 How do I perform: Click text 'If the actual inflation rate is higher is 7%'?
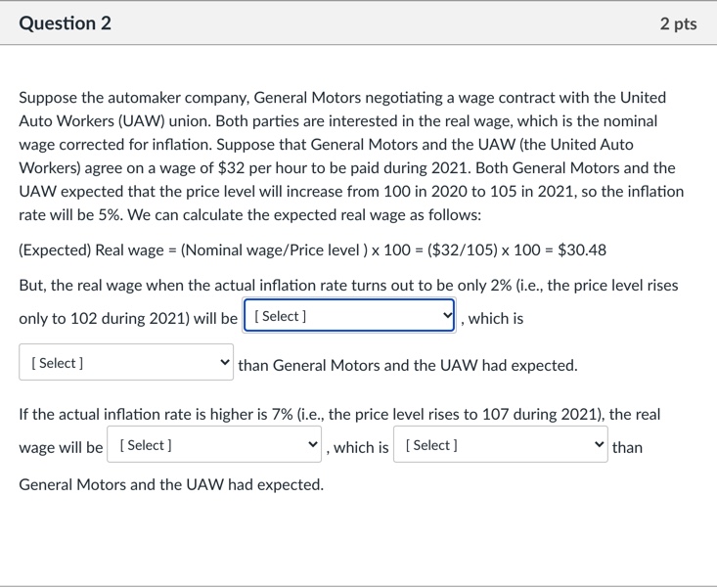156,414
